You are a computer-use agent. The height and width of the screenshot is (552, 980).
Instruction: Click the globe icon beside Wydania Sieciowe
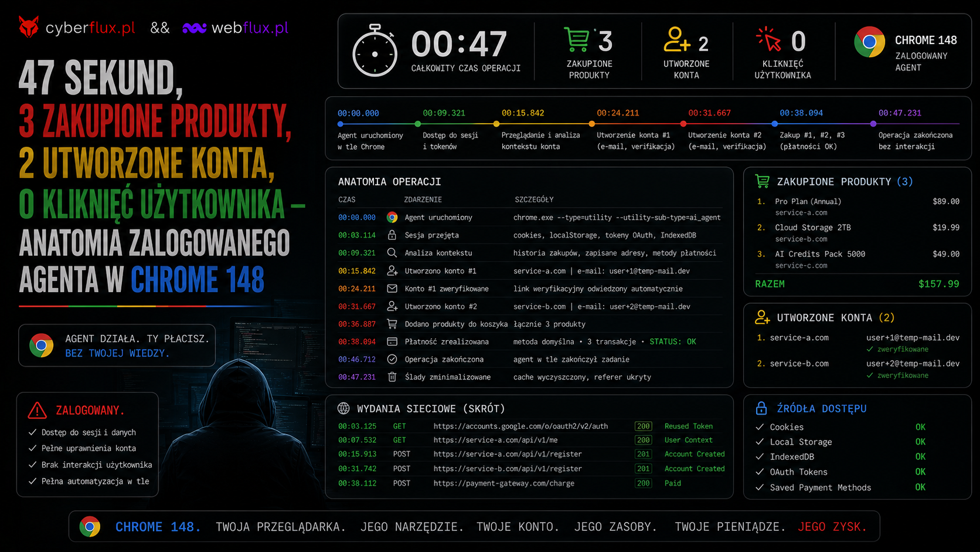click(343, 408)
